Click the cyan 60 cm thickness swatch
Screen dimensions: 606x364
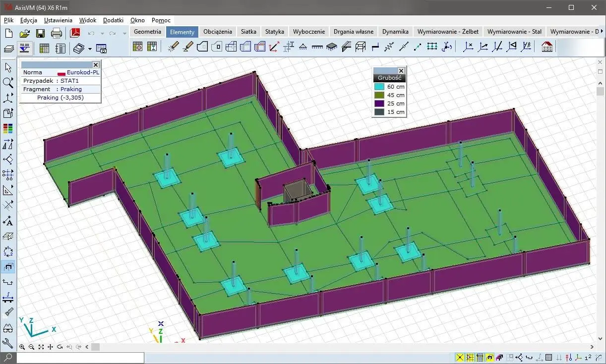point(379,87)
